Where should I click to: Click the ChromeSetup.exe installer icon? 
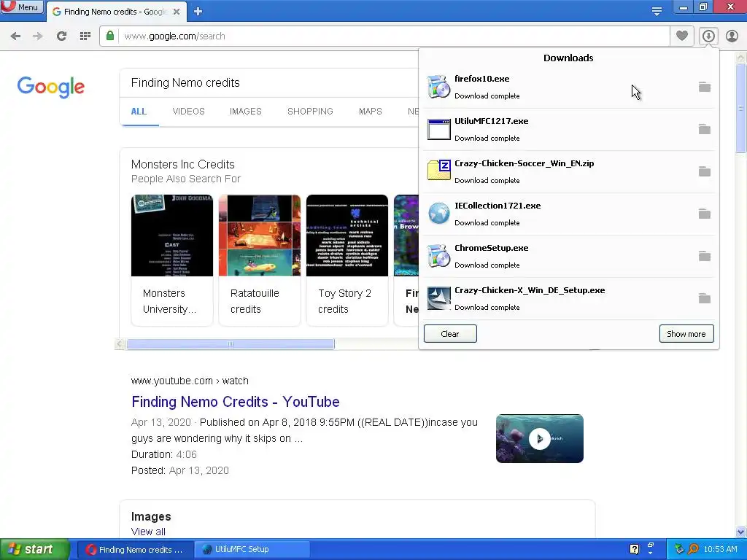(438, 256)
